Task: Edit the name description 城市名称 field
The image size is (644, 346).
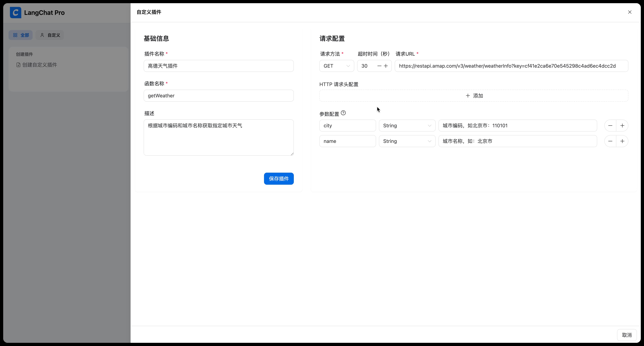Action: [x=518, y=141]
